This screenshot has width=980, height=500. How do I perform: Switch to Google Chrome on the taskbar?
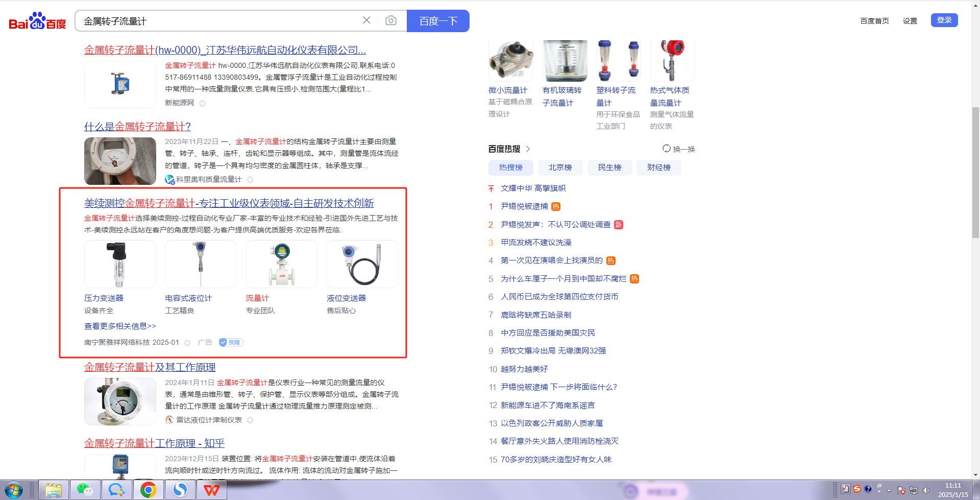[148, 490]
